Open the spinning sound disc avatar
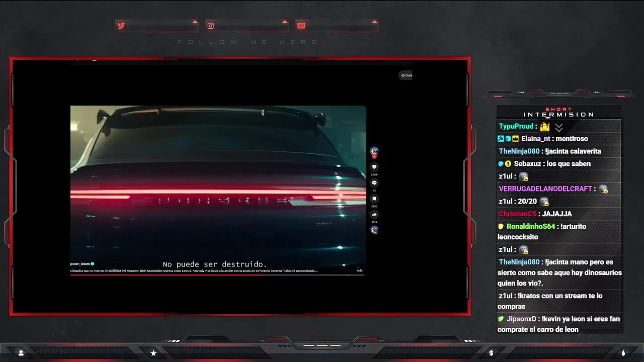The width and height of the screenshot is (644, 362). click(374, 230)
